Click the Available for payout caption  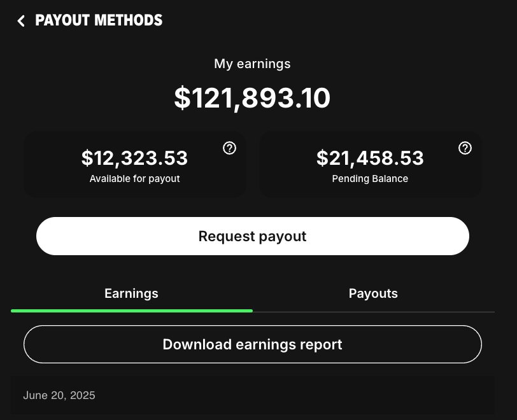pyautogui.click(x=134, y=179)
